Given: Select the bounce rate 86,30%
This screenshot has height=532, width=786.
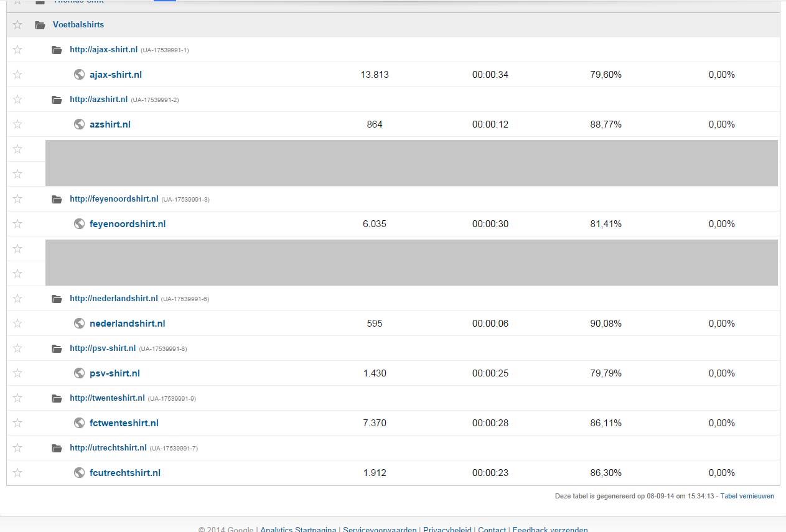Looking at the screenshot, I should tap(606, 473).
